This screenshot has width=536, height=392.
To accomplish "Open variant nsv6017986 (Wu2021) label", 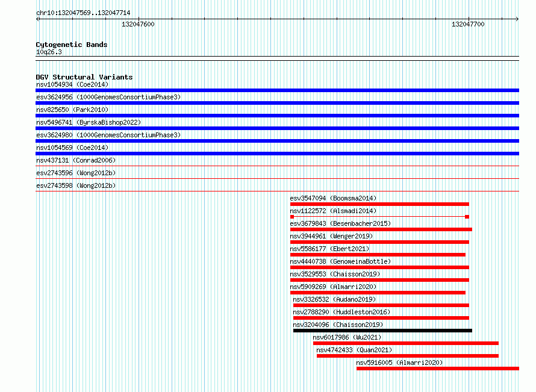I will click(x=347, y=337).
